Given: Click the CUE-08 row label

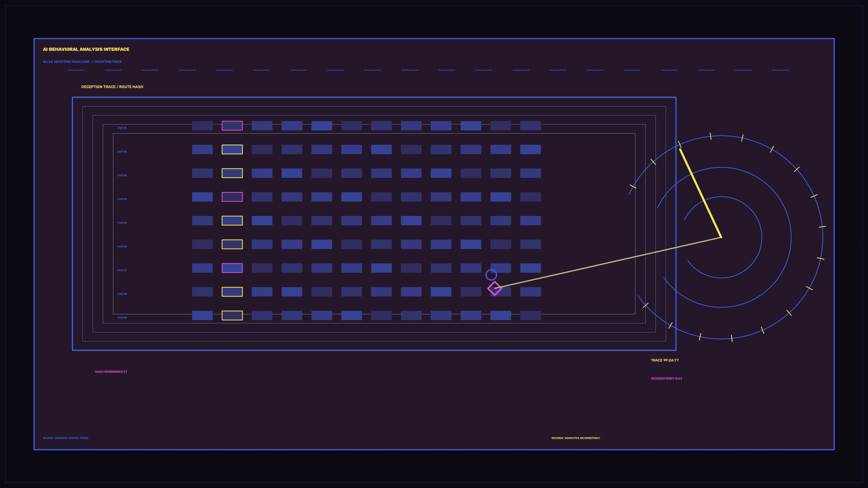Looking at the screenshot, I should point(122,294).
